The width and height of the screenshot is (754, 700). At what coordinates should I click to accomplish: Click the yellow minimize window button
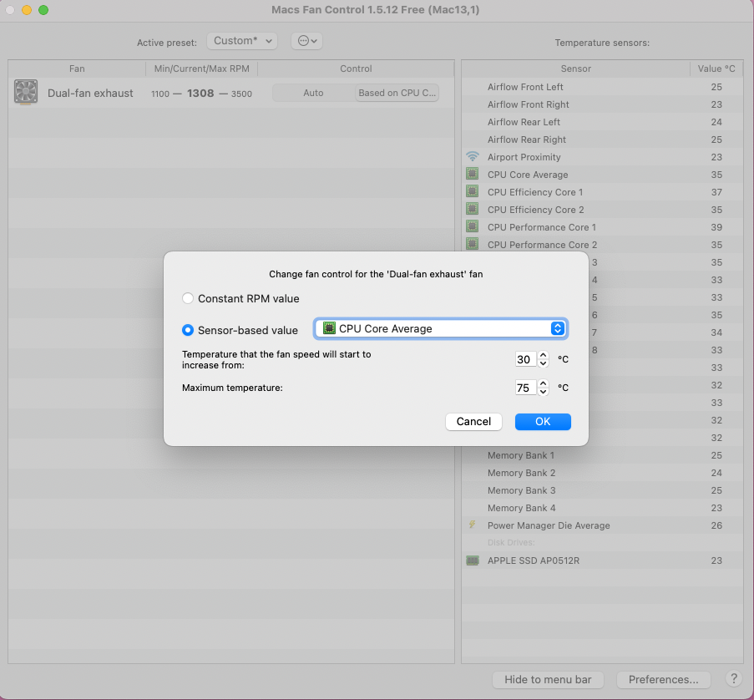tap(27, 10)
